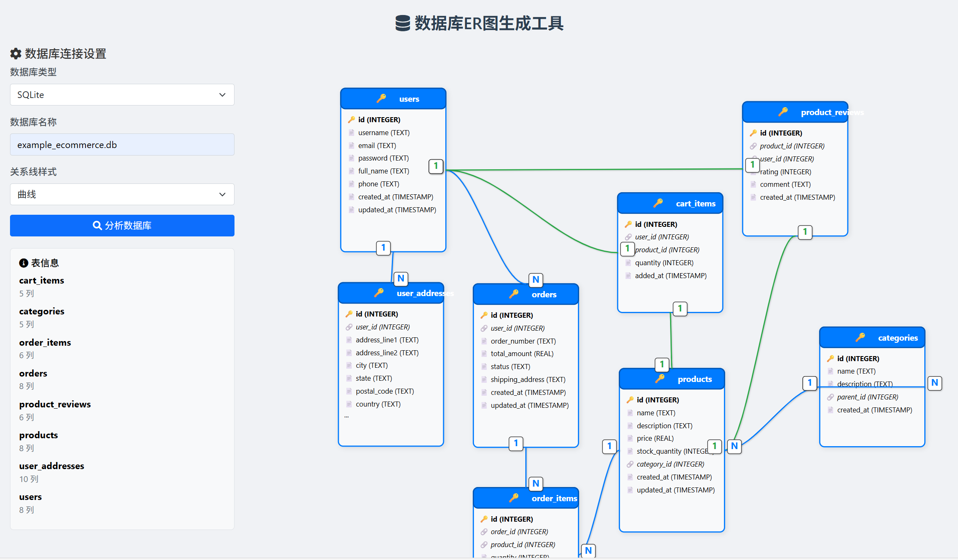Click the key icon in cart_items header

658,203
